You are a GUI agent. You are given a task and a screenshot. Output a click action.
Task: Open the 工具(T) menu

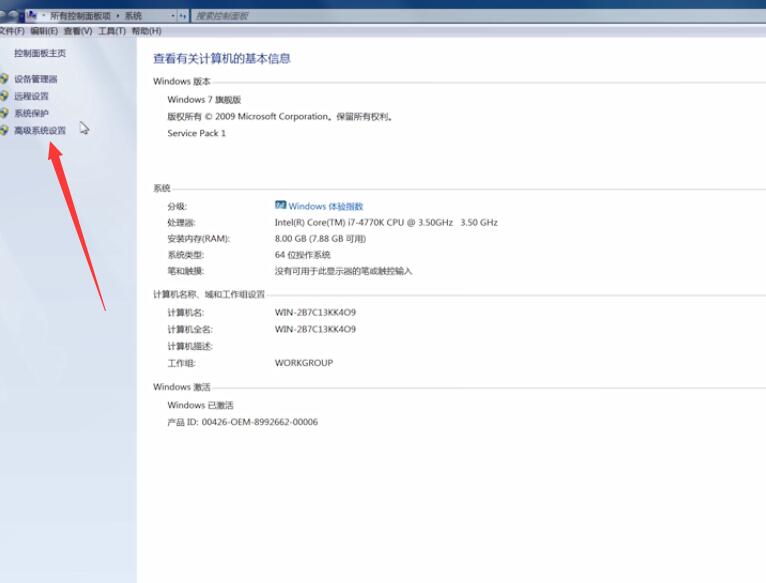[112, 31]
